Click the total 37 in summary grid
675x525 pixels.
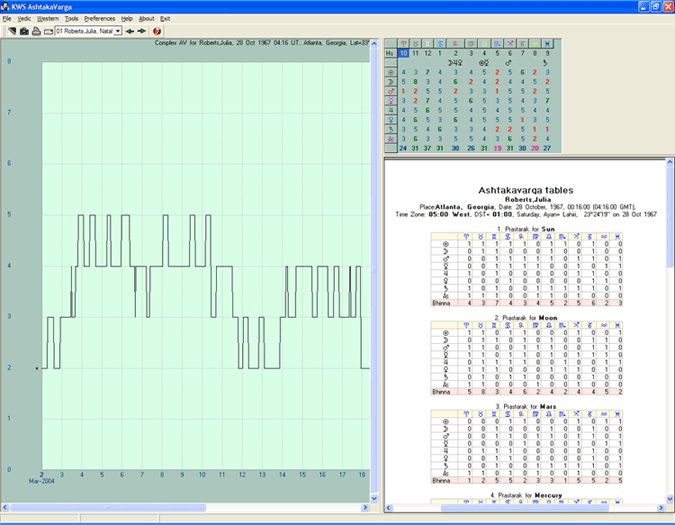click(427, 148)
